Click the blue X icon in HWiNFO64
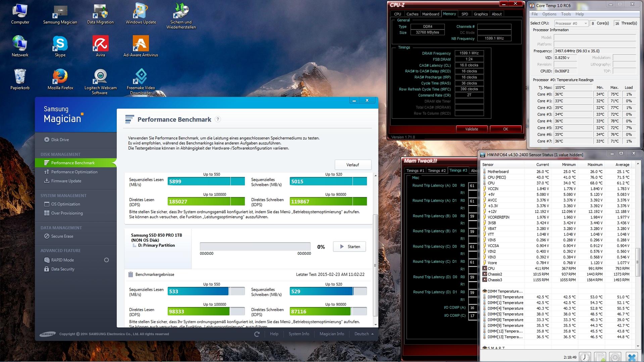Screen dimensions: 644x362 click(632, 357)
